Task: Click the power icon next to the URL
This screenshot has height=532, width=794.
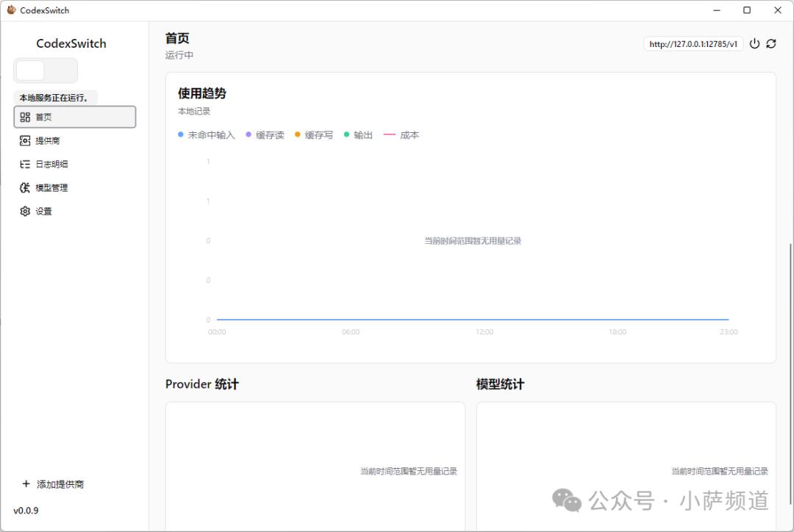Action: (x=754, y=44)
